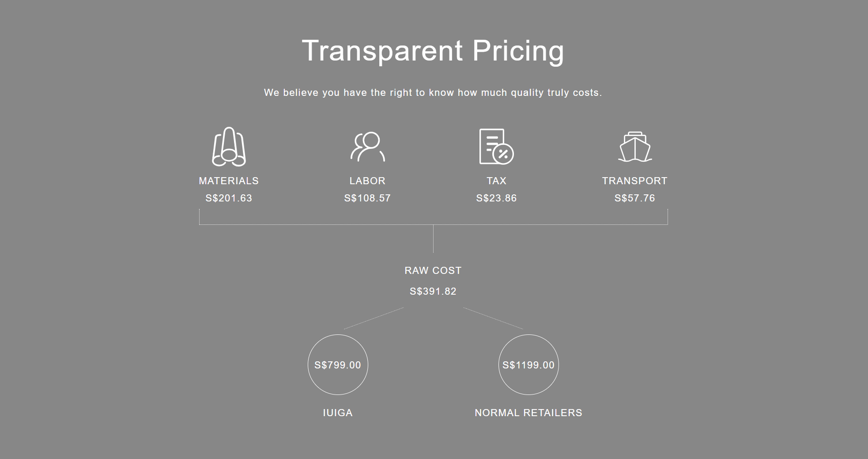Click the TAX label
Screen dimensions: 868x459
click(x=496, y=181)
